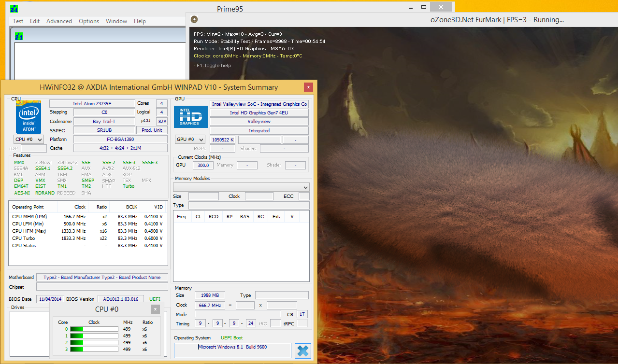618x364 pixels.
Task: Close the CPU #0 clock panel
Action: coord(155,309)
